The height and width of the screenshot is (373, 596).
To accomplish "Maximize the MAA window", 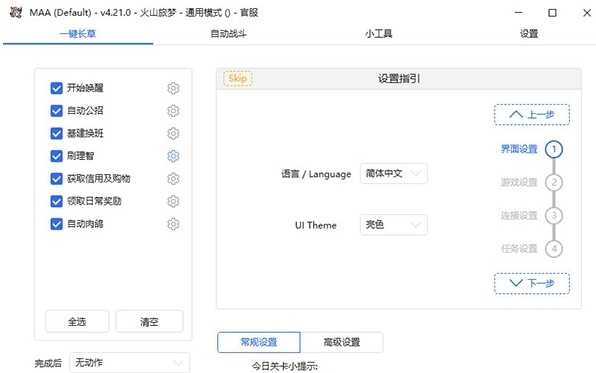I will (x=552, y=13).
